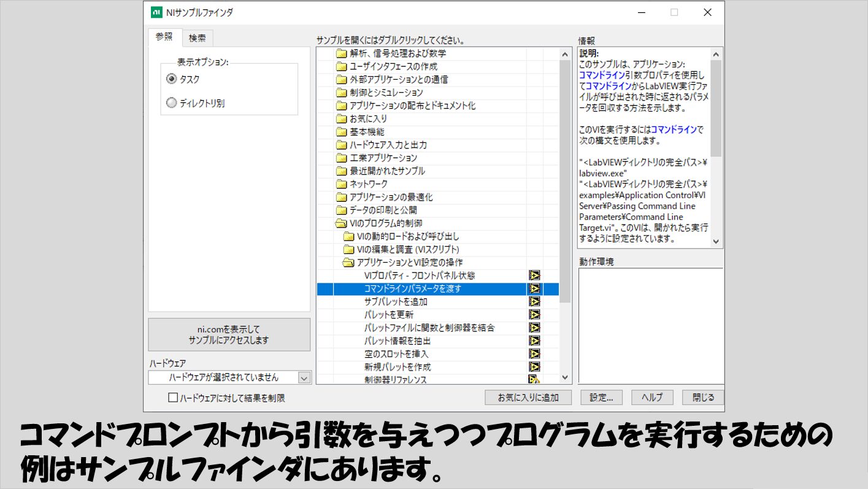Image resolution: width=868 pixels, height=489 pixels.
Task: Select the 工業アプリケーション folder label
Action: [x=383, y=158]
